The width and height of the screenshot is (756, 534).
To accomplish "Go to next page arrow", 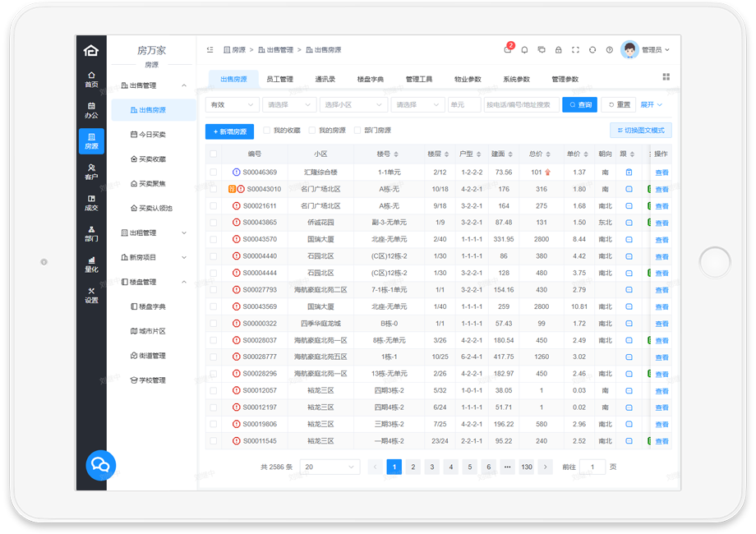I will pos(546,467).
